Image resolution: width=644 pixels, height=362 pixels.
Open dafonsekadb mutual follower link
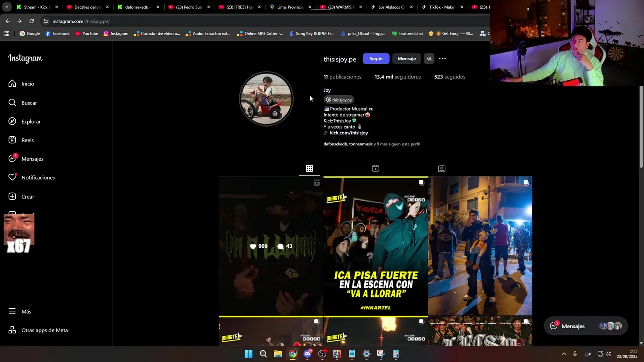coord(335,144)
